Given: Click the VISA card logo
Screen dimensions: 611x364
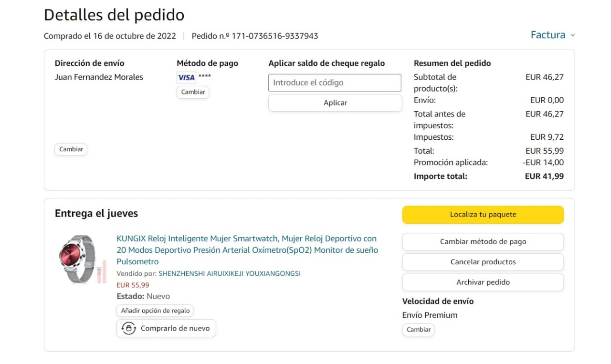Looking at the screenshot, I should point(186,77).
